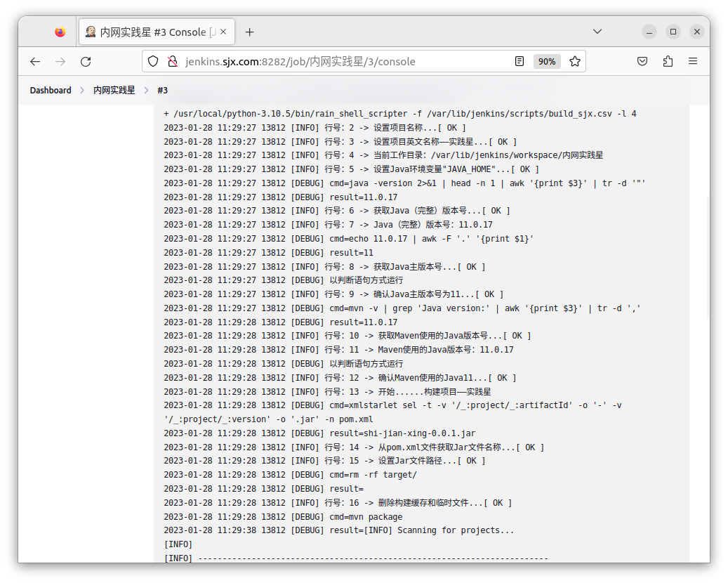Bookmark this page with the star
The width and height of the screenshot is (728, 583).
click(575, 62)
